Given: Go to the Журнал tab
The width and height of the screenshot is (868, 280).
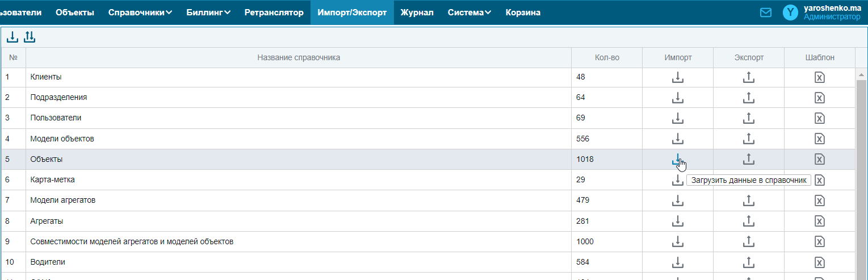Looking at the screenshot, I should tap(417, 12).
